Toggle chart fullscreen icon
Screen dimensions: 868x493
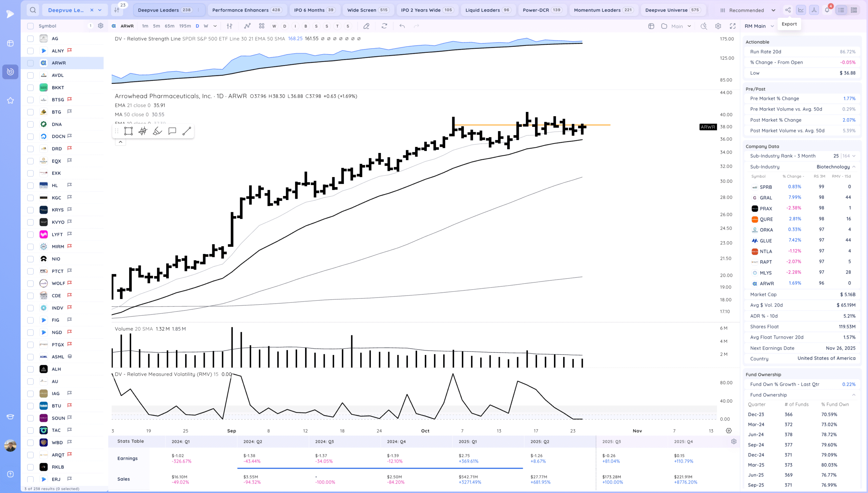point(733,26)
